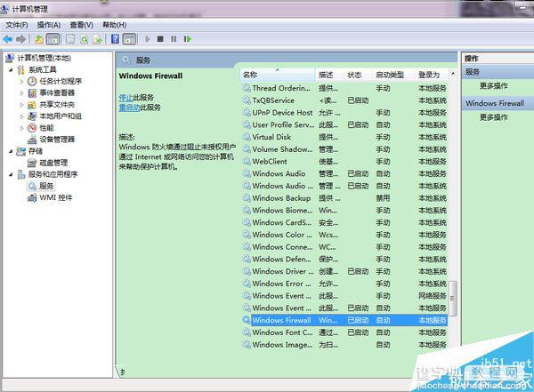Select the Volume Shadow Copy service row
The image size is (534, 392).
[x=344, y=149]
